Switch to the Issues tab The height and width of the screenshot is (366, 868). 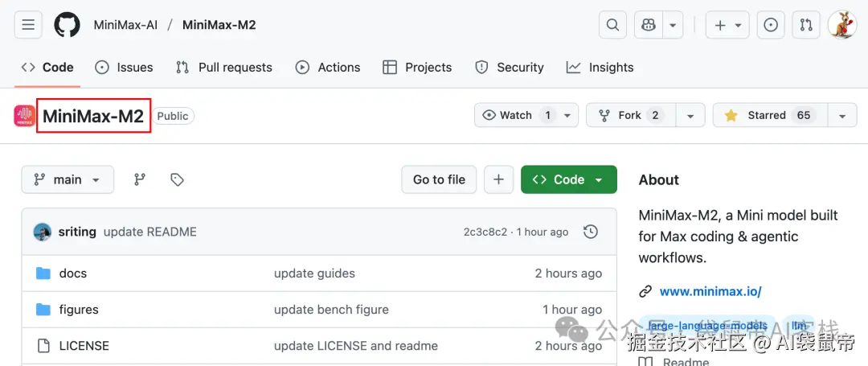point(124,68)
